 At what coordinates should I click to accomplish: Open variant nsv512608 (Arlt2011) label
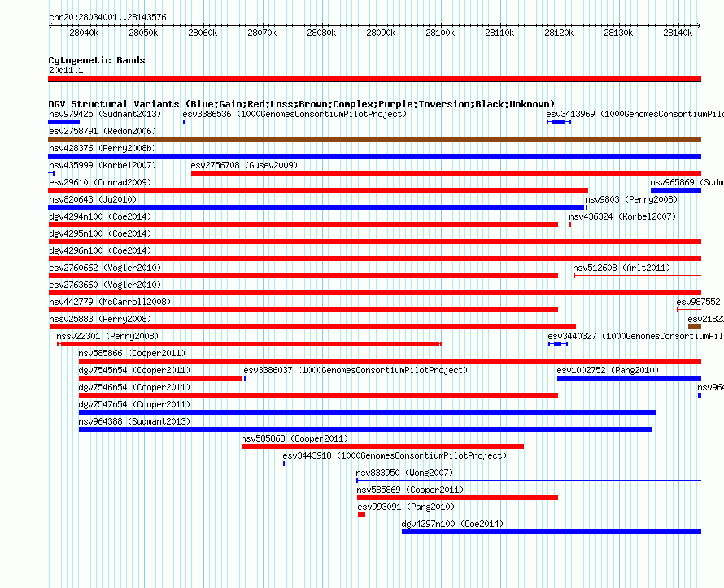[x=622, y=268]
